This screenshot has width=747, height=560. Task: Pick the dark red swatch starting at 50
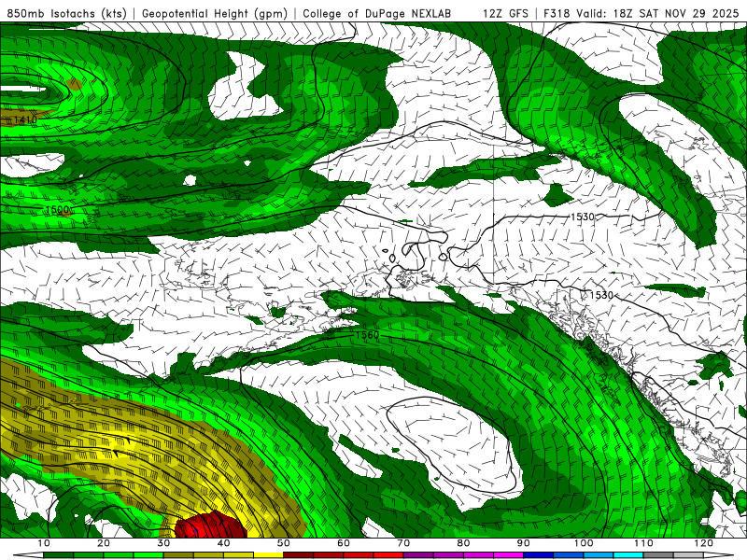(299, 555)
